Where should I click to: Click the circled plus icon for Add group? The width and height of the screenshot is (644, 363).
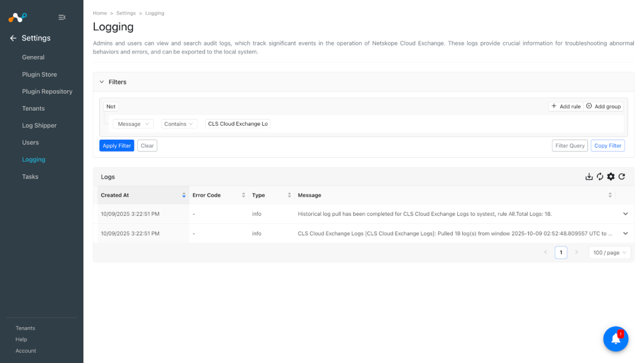[589, 106]
